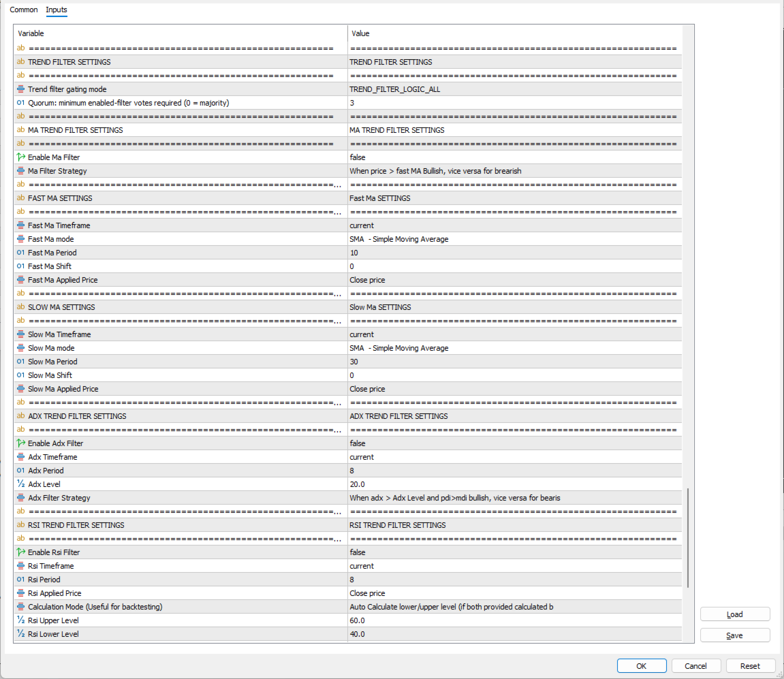Select the 'ADX TREND FILTER SETTINGS' variable label
The image size is (784, 679).
point(77,416)
